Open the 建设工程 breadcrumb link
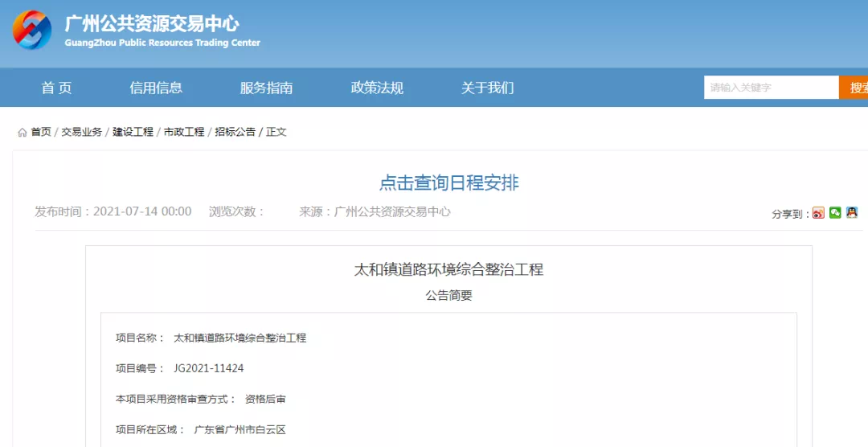The image size is (868, 447). coord(133,132)
